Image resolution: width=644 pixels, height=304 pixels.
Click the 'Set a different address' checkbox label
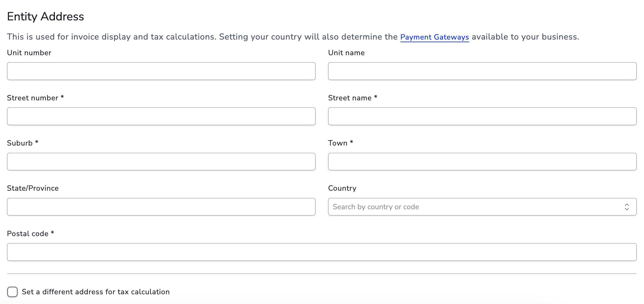click(x=96, y=292)
